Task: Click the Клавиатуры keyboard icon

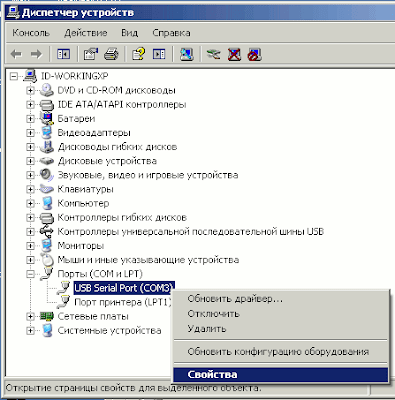Action: (x=47, y=189)
